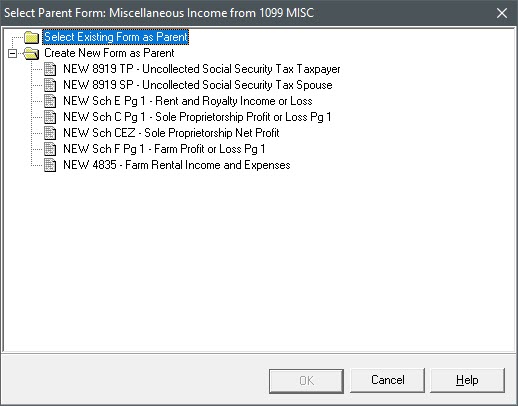The image size is (518, 406).
Task: Click document icon for NEW 8919 TP
Action: (x=50, y=69)
